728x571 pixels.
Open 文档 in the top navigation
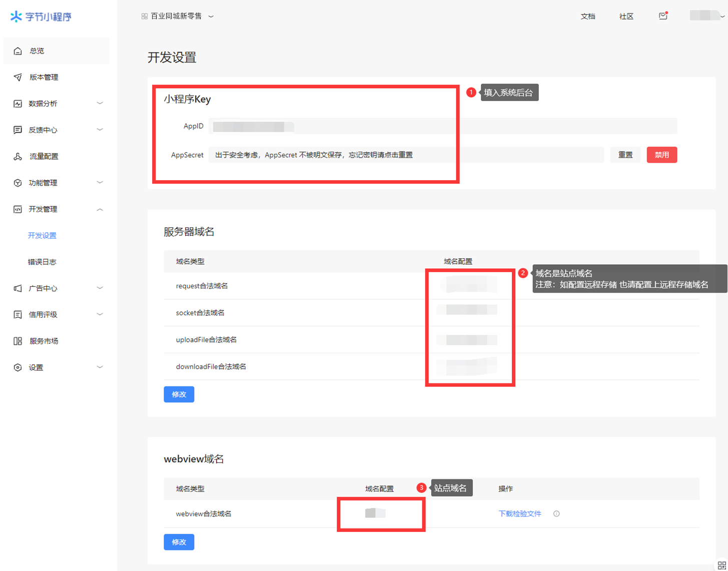click(587, 17)
